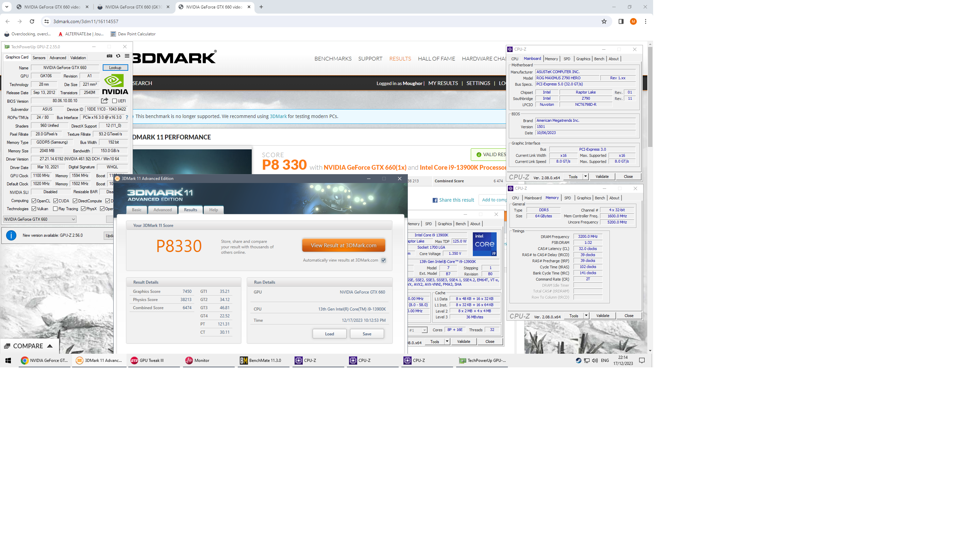Click the Validation tab in GPU-Z

point(78,58)
